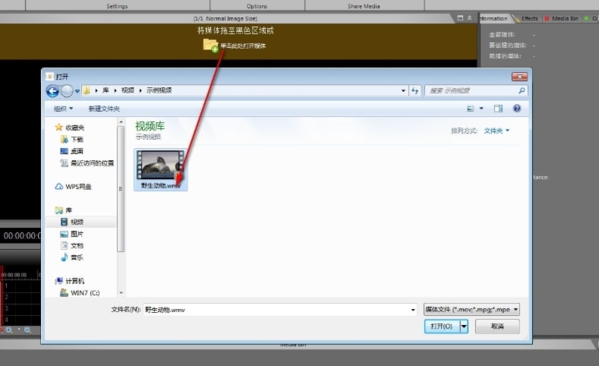599x366 pixels.
Task: Refresh the current folder view
Action: coord(415,91)
